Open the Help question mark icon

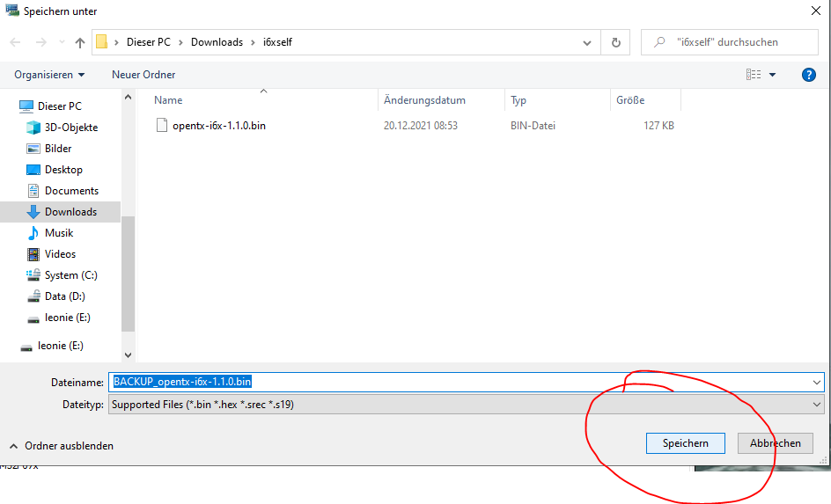(x=808, y=75)
